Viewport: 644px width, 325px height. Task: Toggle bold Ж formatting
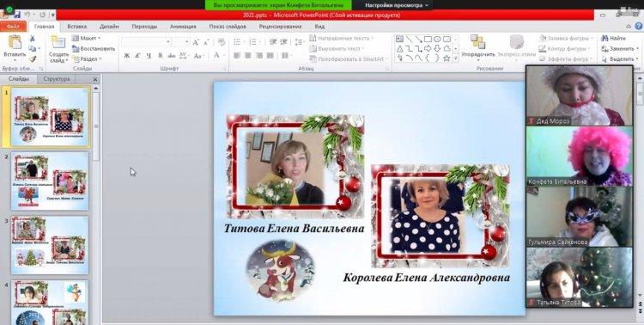[126, 56]
